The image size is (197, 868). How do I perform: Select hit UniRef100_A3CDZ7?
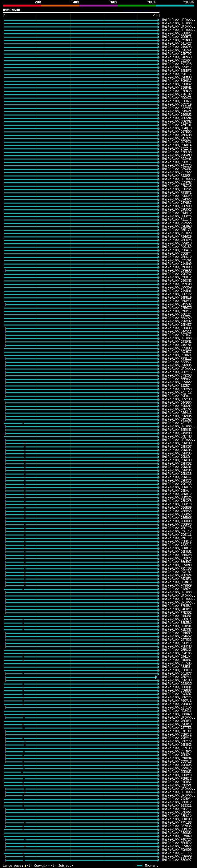(x=176, y=101)
